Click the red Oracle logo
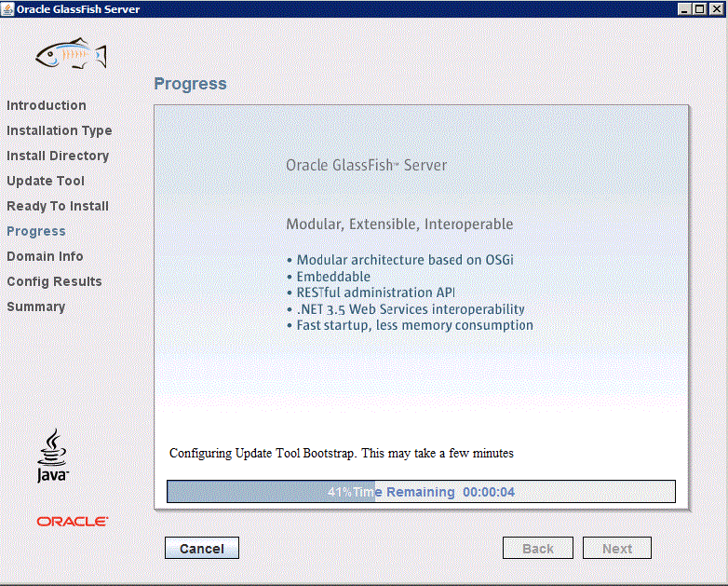The width and height of the screenshot is (728, 586). (73, 522)
